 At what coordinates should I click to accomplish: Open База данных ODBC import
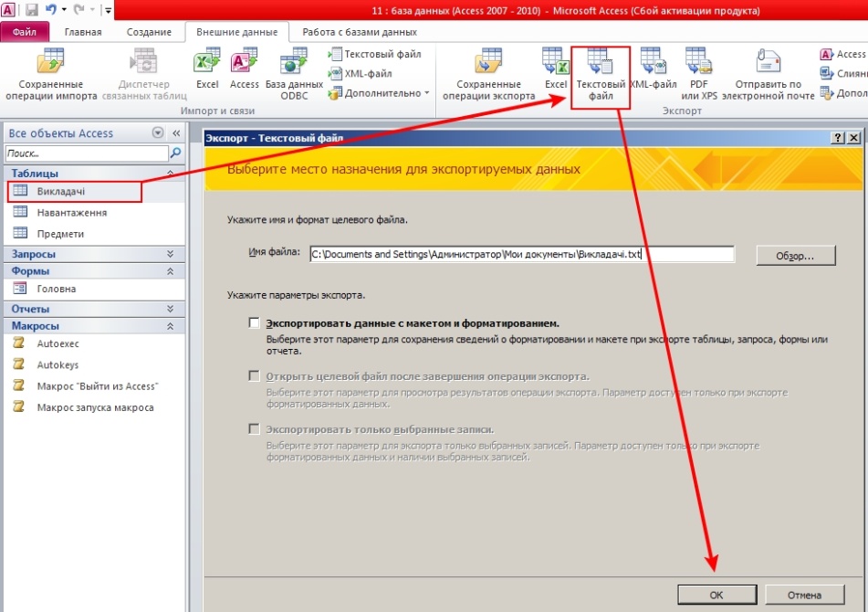click(294, 74)
